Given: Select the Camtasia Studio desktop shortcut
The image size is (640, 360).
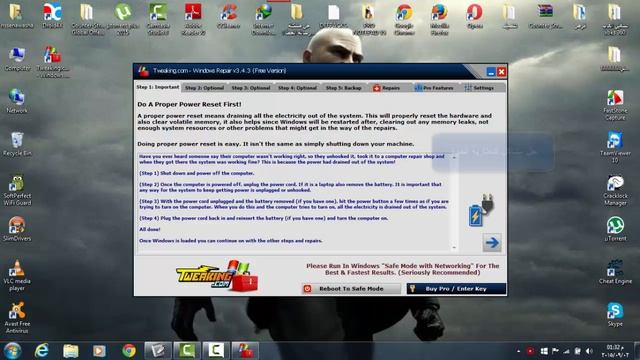Looking at the screenshot, I should (x=158, y=19).
